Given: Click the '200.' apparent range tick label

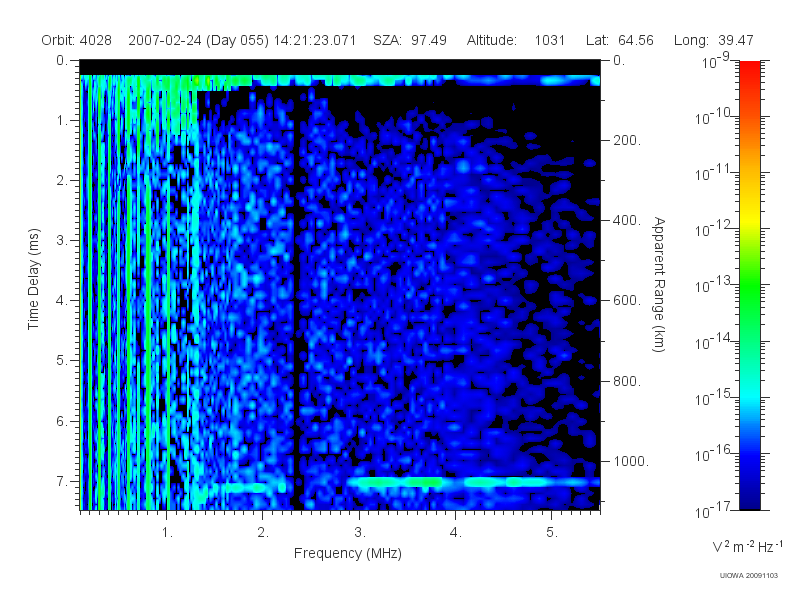Looking at the screenshot, I should [x=627, y=140].
